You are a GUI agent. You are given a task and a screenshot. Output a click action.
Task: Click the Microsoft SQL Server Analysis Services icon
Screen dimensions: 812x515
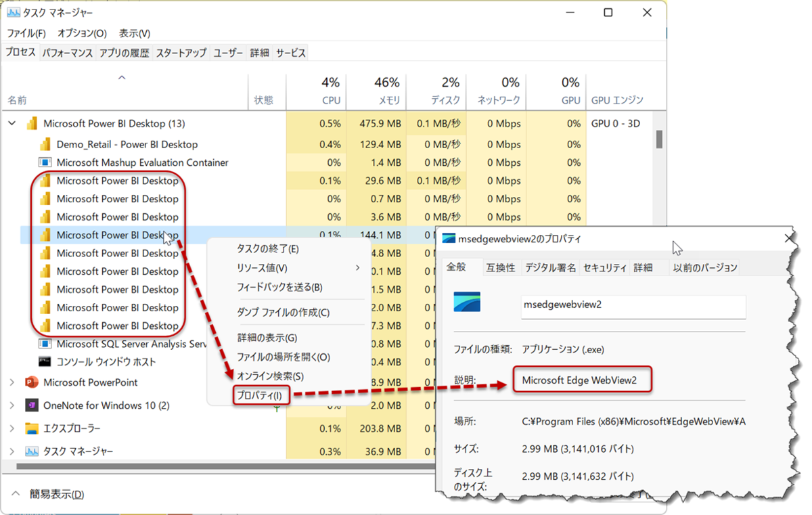(x=45, y=344)
